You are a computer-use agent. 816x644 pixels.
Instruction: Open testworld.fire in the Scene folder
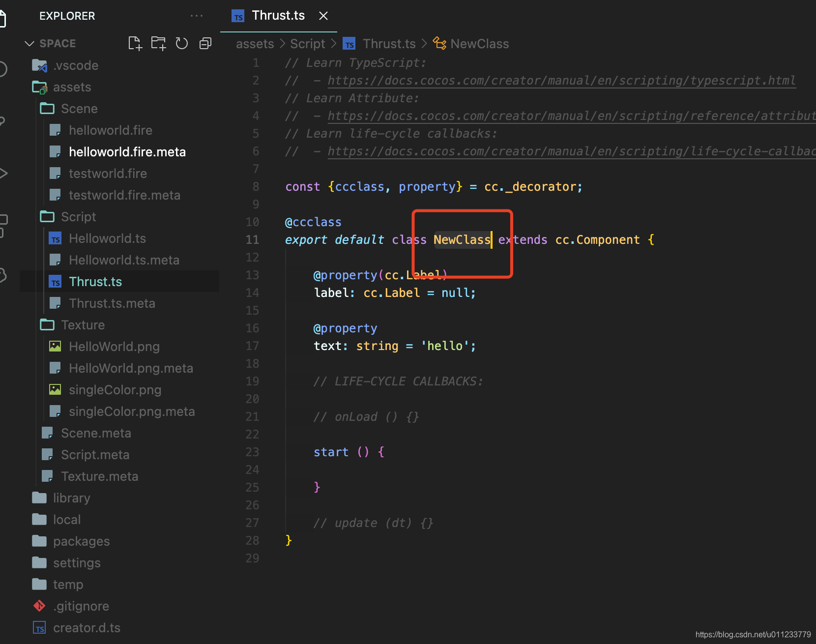(x=108, y=174)
